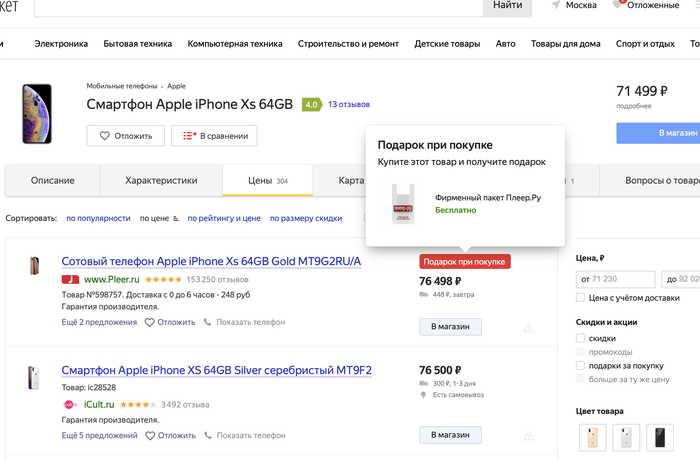Image resolution: width=700 pixels, height=460 pixels.
Task: Click the 4.0 green rating badge
Action: [x=311, y=104]
